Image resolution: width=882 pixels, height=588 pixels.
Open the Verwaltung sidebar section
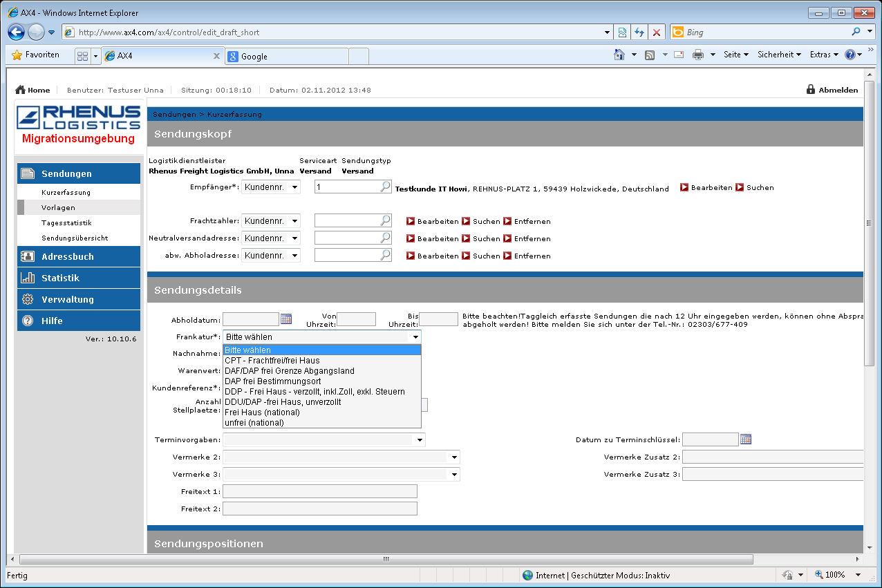79,299
